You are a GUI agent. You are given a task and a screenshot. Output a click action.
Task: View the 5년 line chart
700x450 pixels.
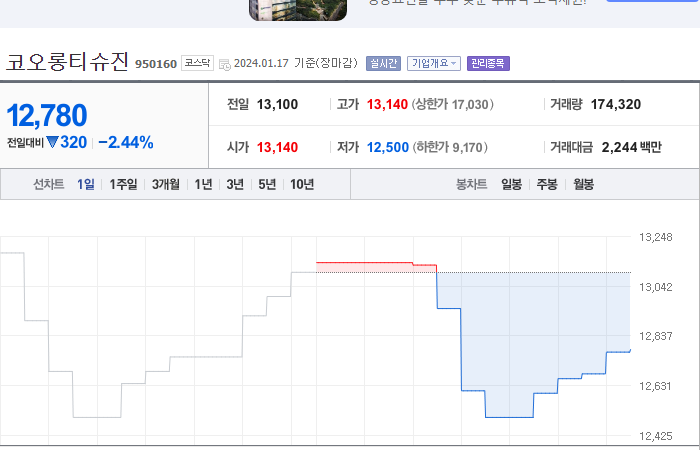267,184
